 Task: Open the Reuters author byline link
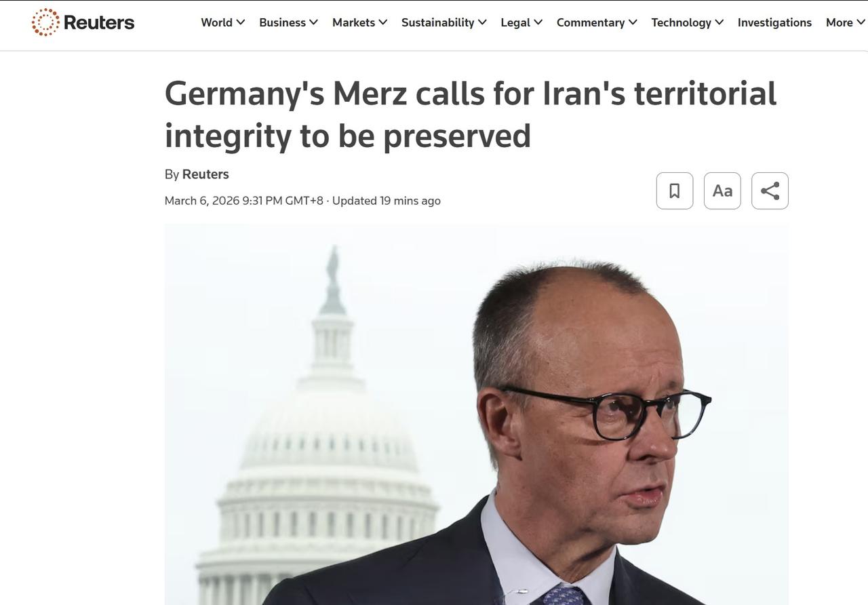tap(205, 174)
